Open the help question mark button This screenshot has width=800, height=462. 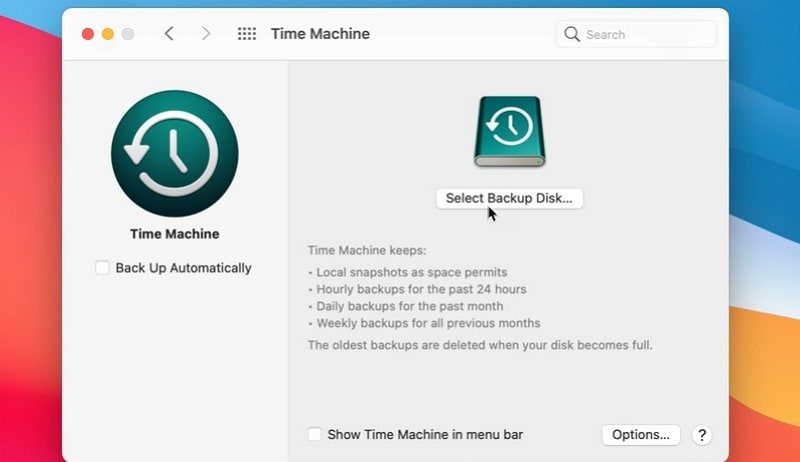(x=702, y=435)
